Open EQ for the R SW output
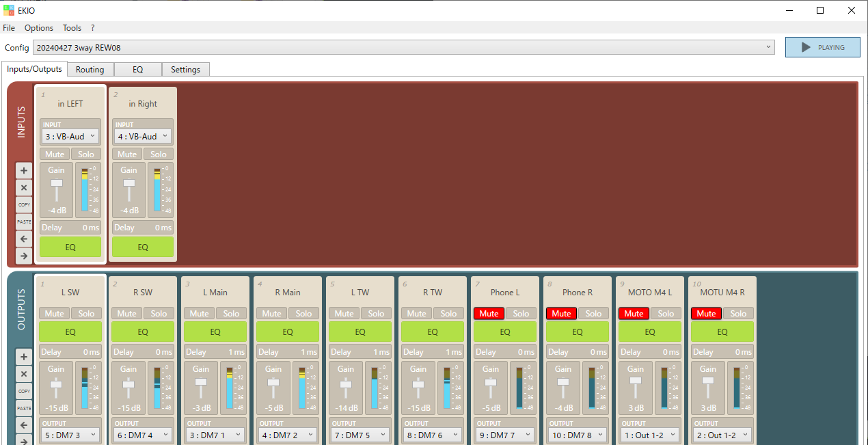This screenshot has width=868, height=445. [x=143, y=332]
